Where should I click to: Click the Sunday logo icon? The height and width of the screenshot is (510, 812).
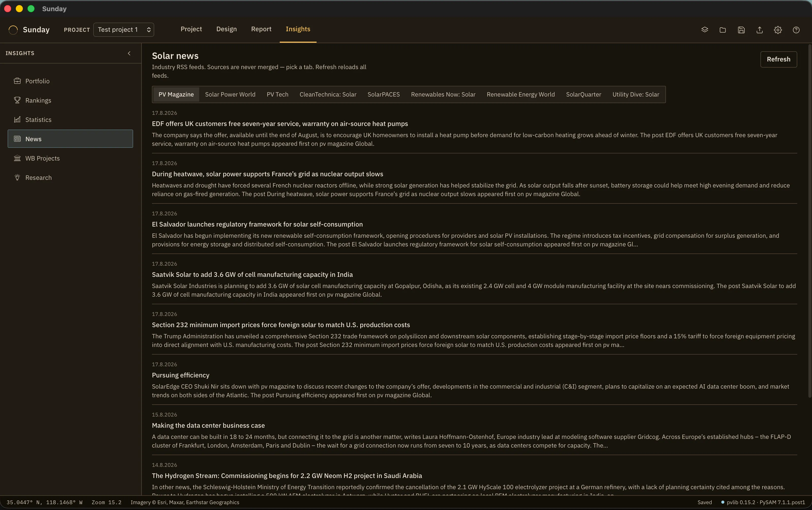(13, 30)
